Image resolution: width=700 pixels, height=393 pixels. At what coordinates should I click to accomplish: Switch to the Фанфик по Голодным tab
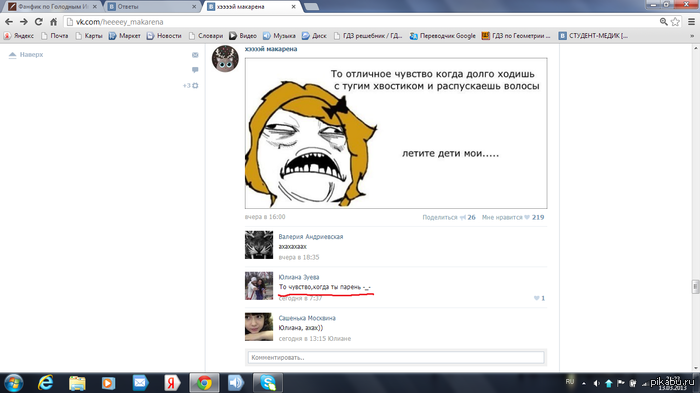52,7
